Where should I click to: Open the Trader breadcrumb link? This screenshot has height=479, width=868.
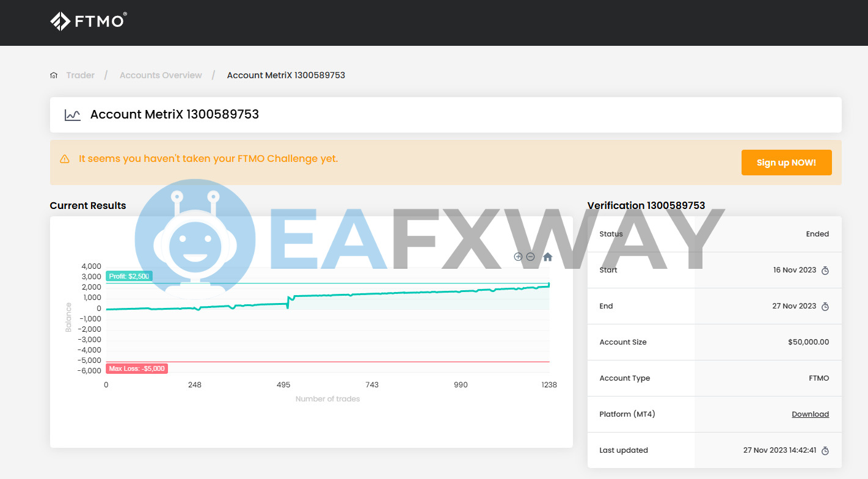pyautogui.click(x=81, y=75)
